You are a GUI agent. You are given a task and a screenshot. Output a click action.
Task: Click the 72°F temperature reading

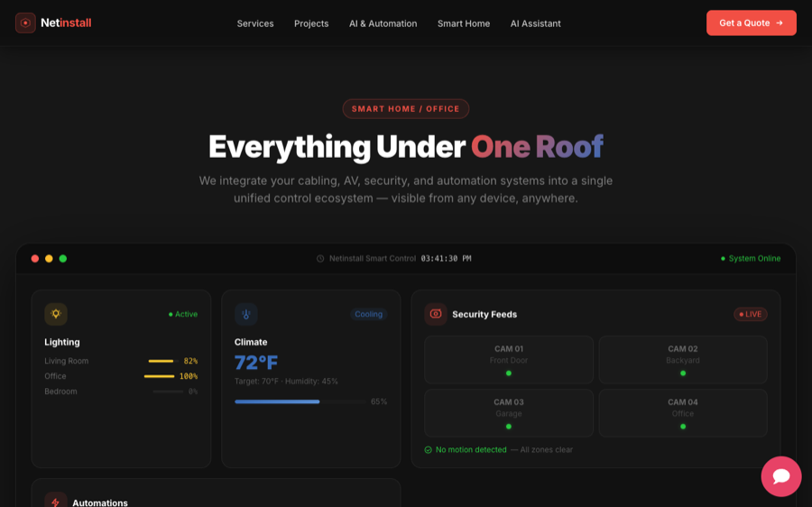pos(256,363)
